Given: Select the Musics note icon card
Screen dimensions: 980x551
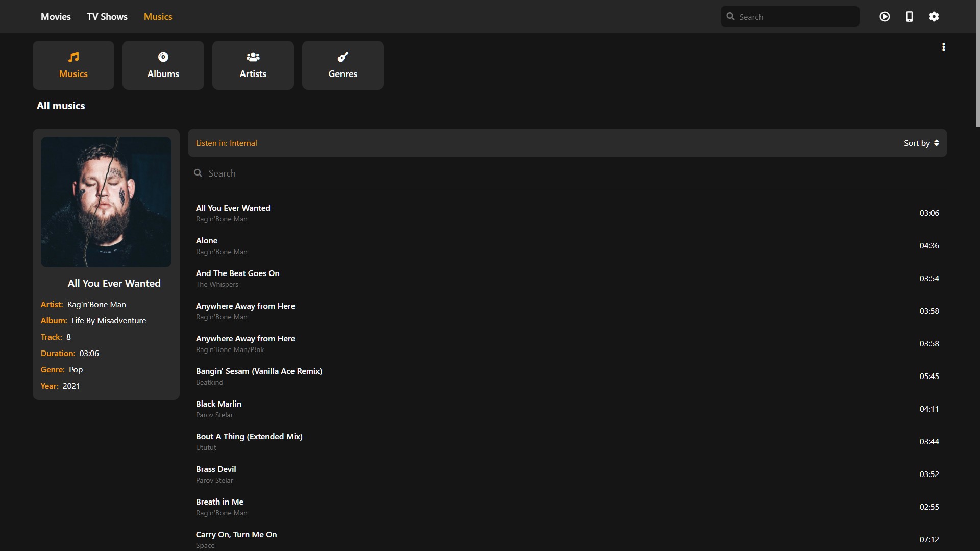Looking at the screenshot, I should pos(73,65).
